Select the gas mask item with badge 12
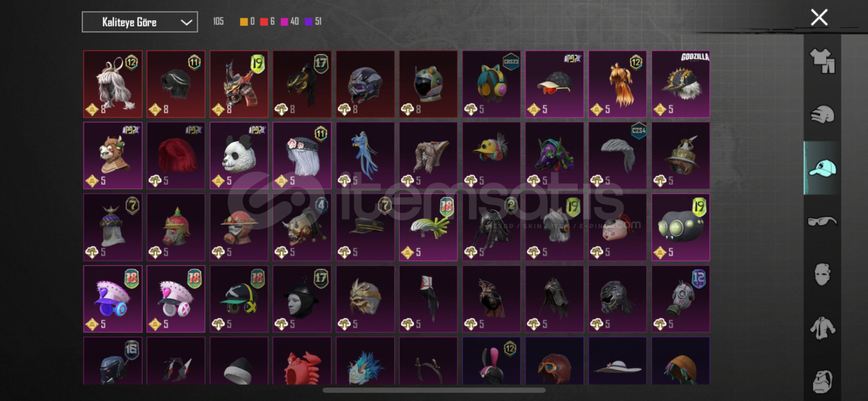868x401 pixels. tap(680, 299)
